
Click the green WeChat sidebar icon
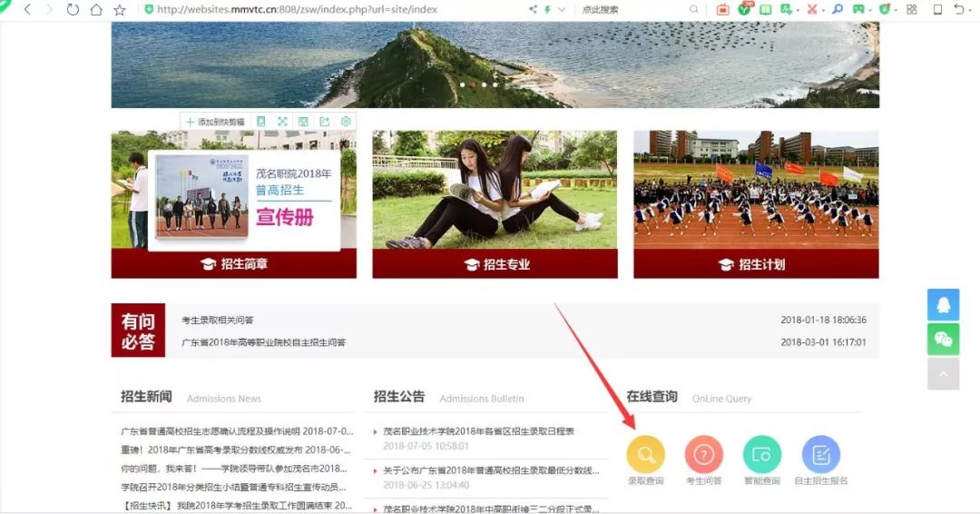pyautogui.click(x=943, y=340)
